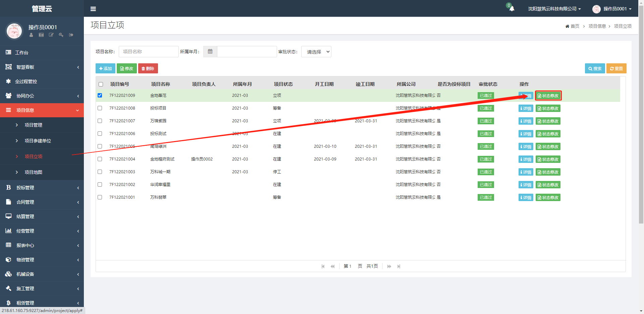Click the edit profile pencil icon
The width and height of the screenshot is (644, 314).
pyautogui.click(x=51, y=35)
